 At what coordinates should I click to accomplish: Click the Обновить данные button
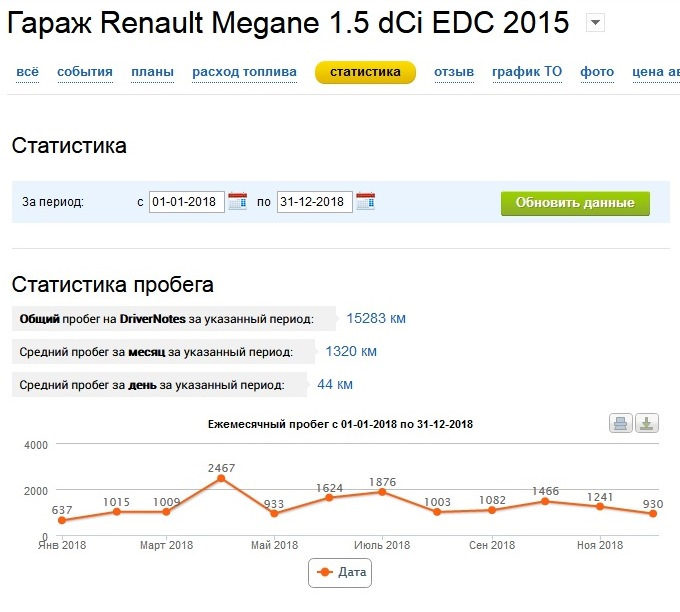(x=575, y=203)
